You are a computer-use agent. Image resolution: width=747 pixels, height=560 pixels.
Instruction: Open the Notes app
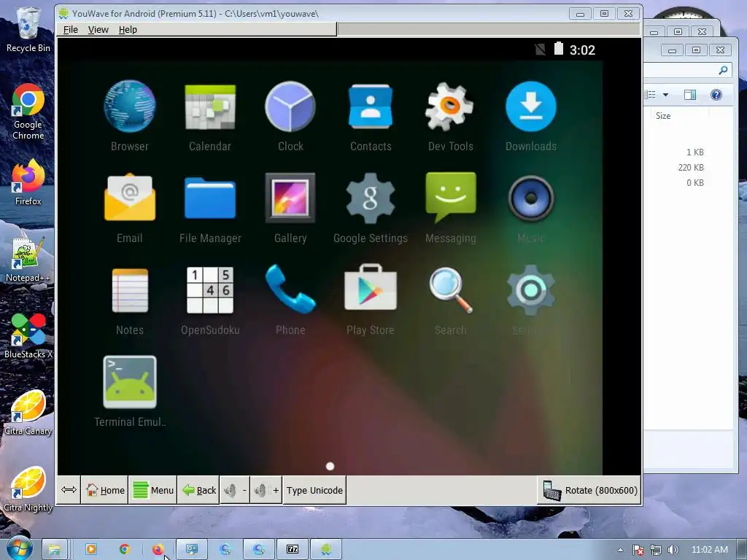[x=130, y=290]
